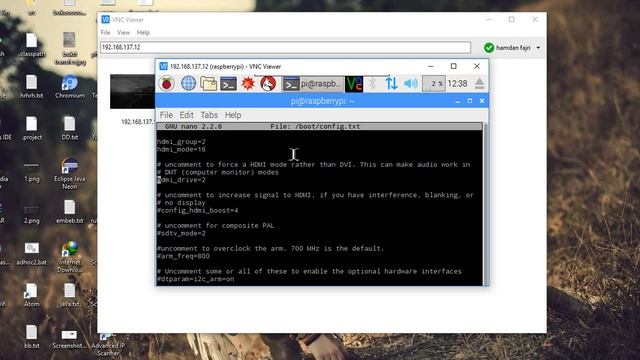Click the #sdtv_mode=2 line
The height and width of the screenshot is (360, 640).
pyautogui.click(x=181, y=233)
